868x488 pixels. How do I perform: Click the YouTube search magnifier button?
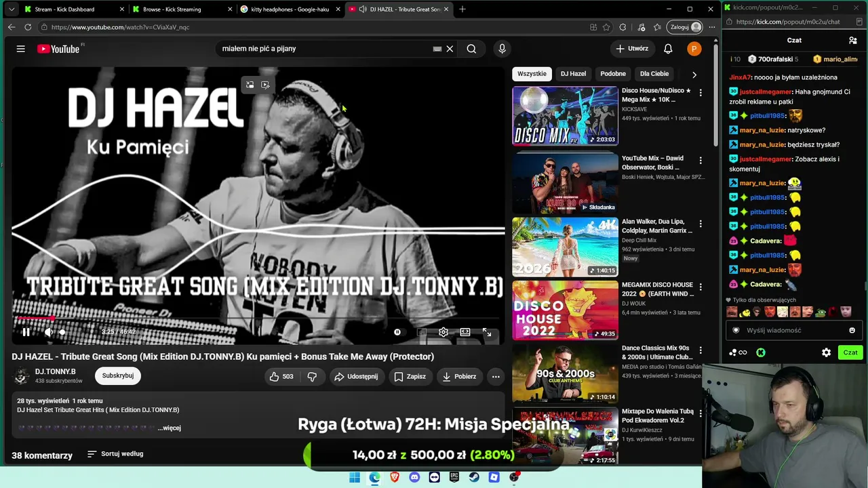click(471, 49)
